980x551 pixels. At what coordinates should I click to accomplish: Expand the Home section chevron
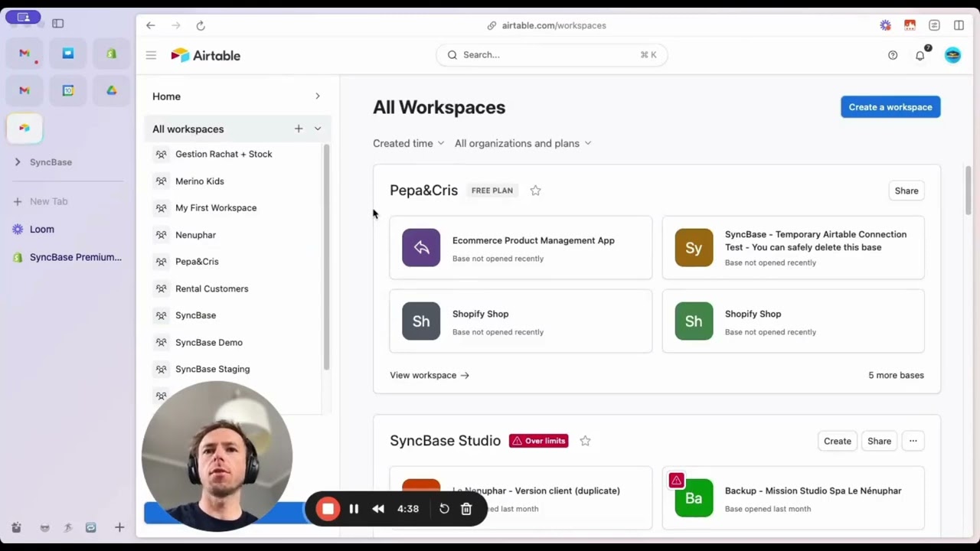coord(318,96)
